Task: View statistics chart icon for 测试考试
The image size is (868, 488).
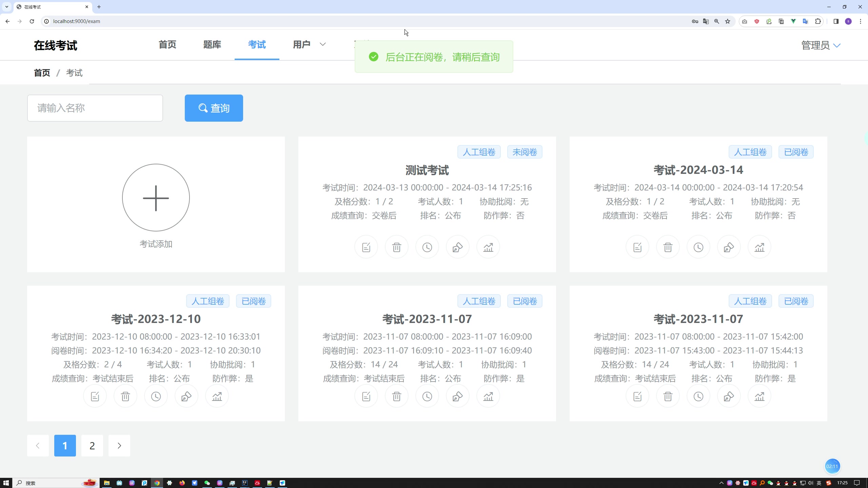Action: (488, 247)
